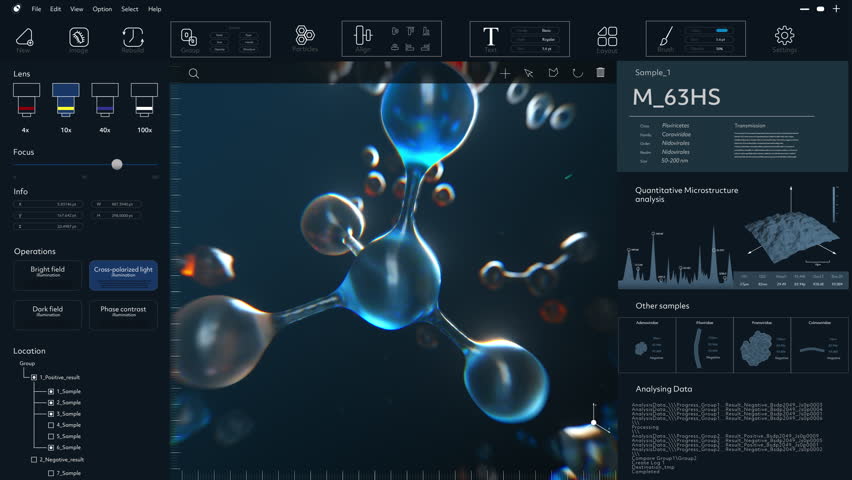Click the Info X value field
Viewport: 852px width, 480px height.
(49, 204)
